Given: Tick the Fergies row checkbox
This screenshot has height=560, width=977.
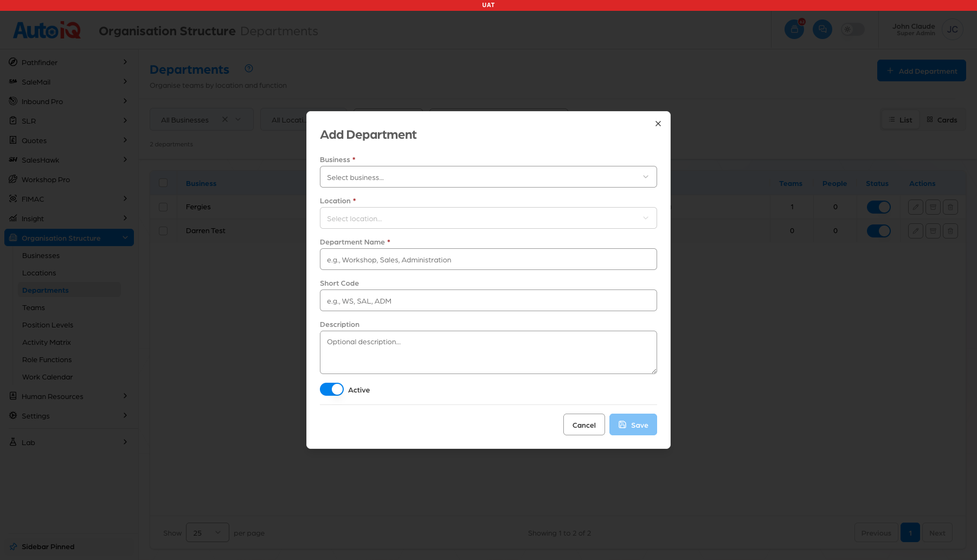Looking at the screenshot, I should tap(163, 207).
